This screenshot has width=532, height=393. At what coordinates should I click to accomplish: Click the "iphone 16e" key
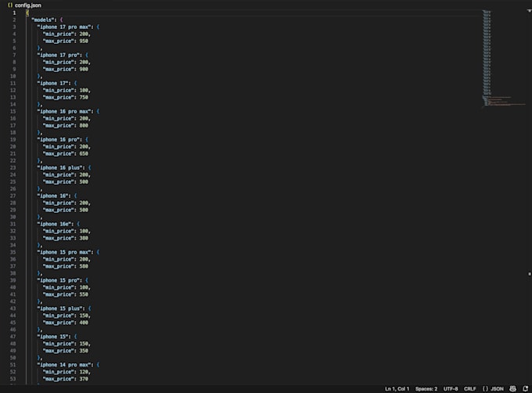pos(56,224)
